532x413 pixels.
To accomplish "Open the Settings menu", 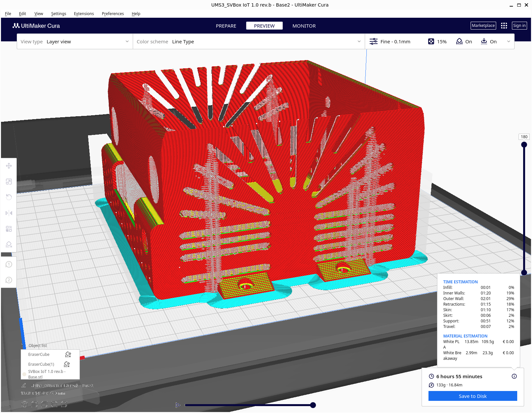I will 58,14.
